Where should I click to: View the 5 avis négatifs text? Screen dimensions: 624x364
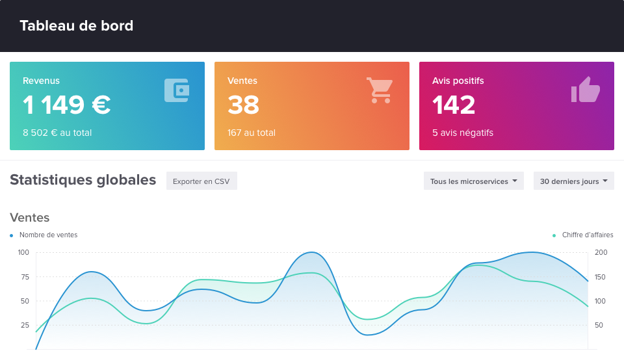click(463, 133)
